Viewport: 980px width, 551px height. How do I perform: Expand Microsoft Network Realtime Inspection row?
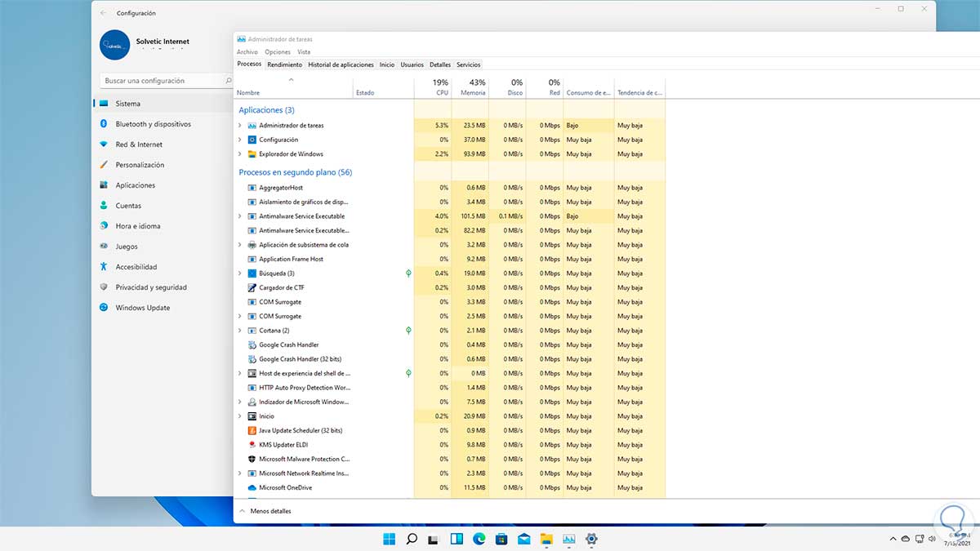[x=239, y=473]
